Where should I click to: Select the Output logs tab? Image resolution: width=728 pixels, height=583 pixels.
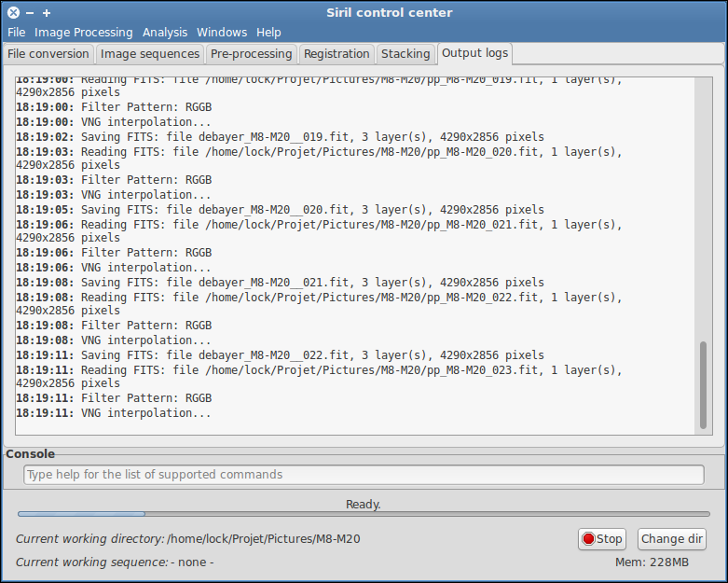pyautogui.click(x=474, y=53)
